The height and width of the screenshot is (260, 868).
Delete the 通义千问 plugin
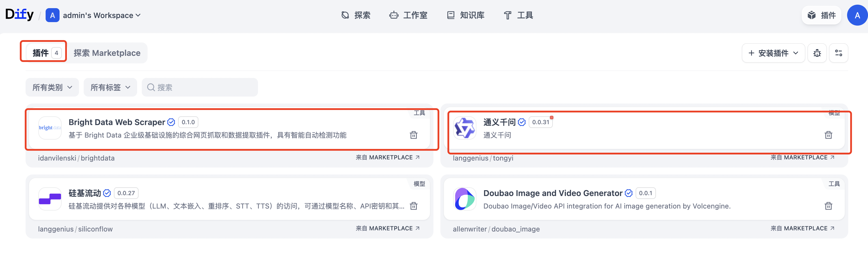click(x=828, y=135)
